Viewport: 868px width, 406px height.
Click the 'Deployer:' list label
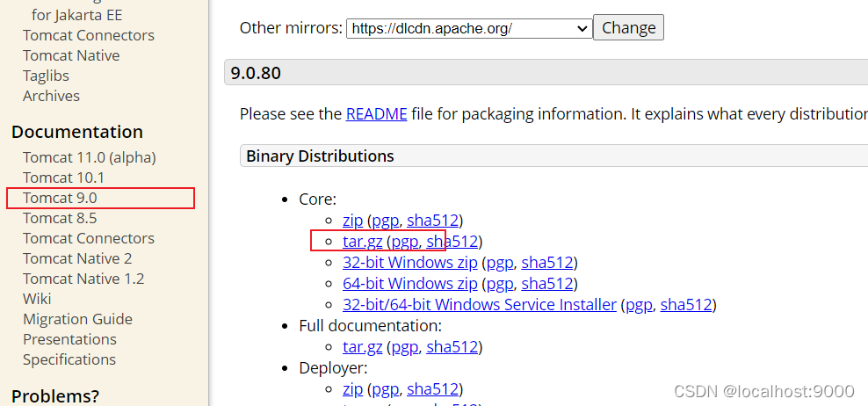(333, 368)
